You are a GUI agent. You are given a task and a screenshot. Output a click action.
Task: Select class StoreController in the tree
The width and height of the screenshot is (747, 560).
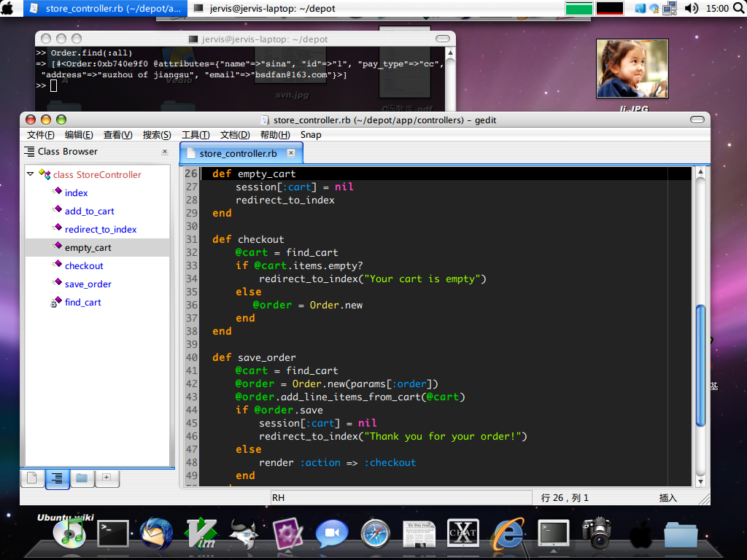coord(97,175)
